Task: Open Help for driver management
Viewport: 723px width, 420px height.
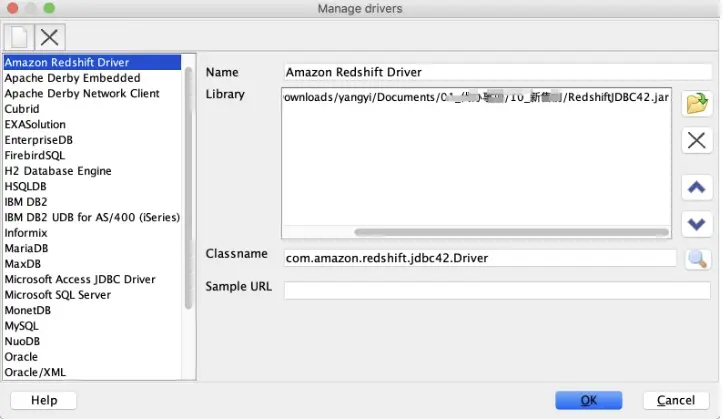Action: (x=44, y=400)
